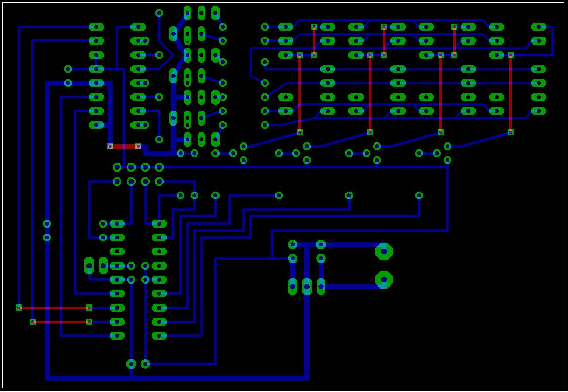
Task: Select the short thick red horizontal jumper
Action: 124,146
